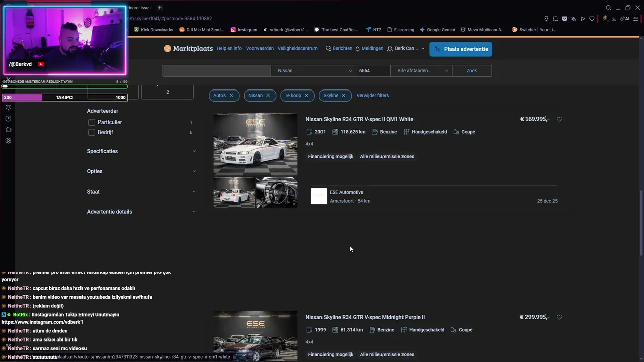Click the Marktplaats logo
The image size is (644, 362).
[188, 49]
